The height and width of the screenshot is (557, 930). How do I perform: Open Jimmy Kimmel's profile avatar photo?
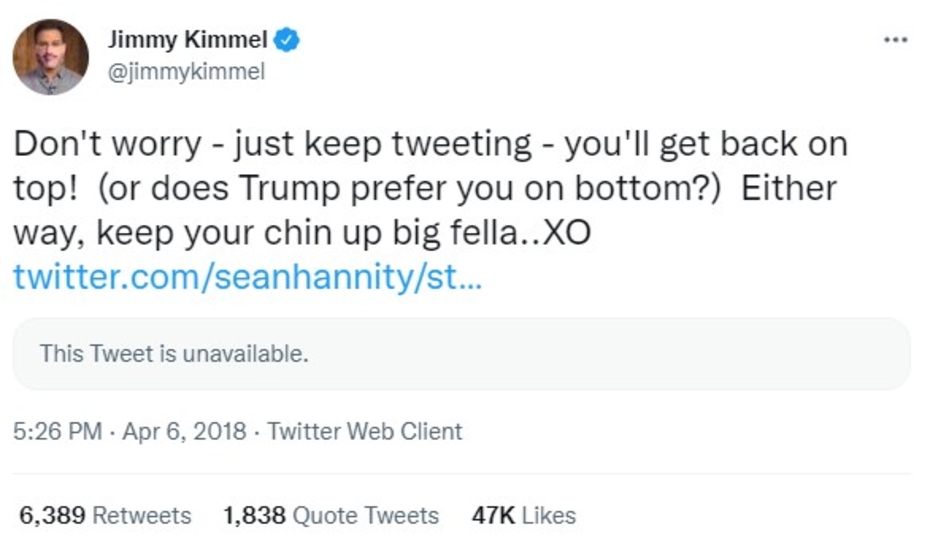coord(50,57)
